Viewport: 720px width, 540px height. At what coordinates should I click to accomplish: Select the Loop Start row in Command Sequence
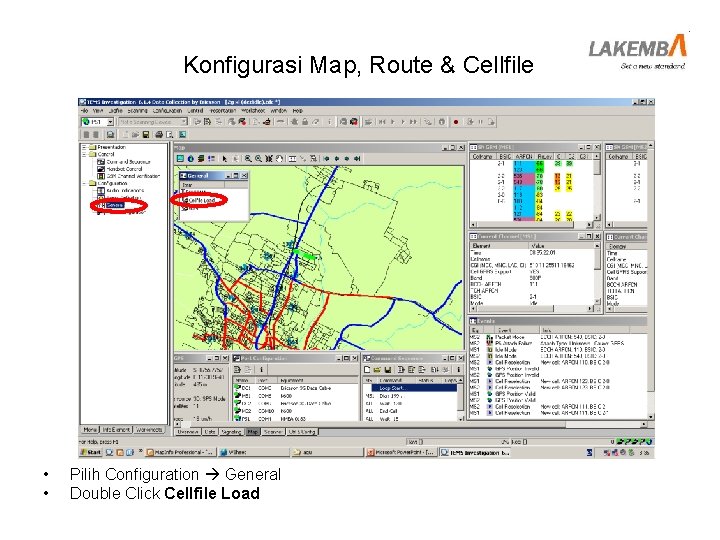point(412,388)
